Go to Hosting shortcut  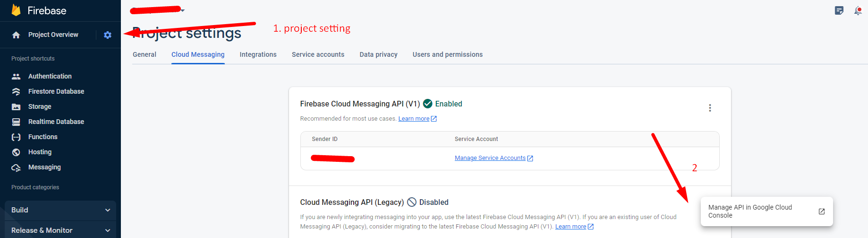(x=40, y=152)
